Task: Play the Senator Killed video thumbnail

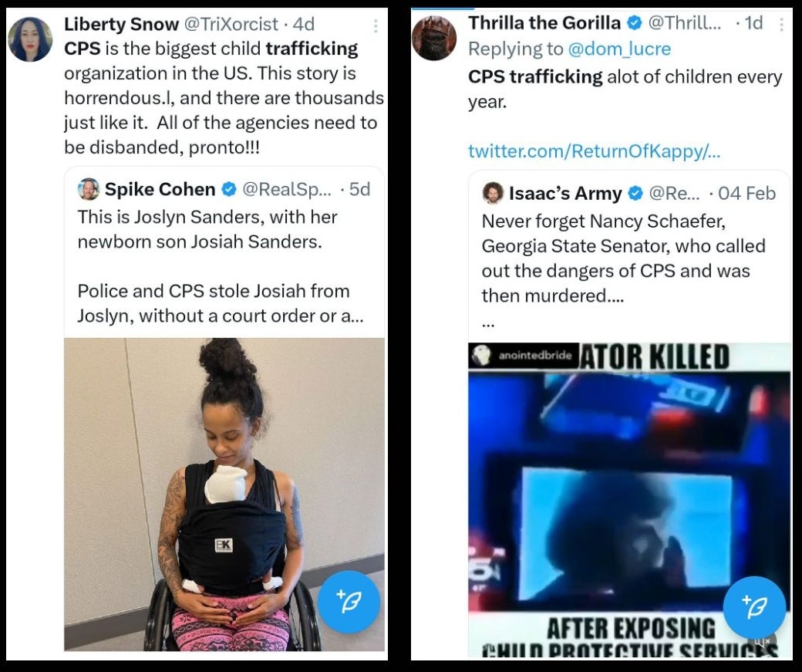Action: 629,499
